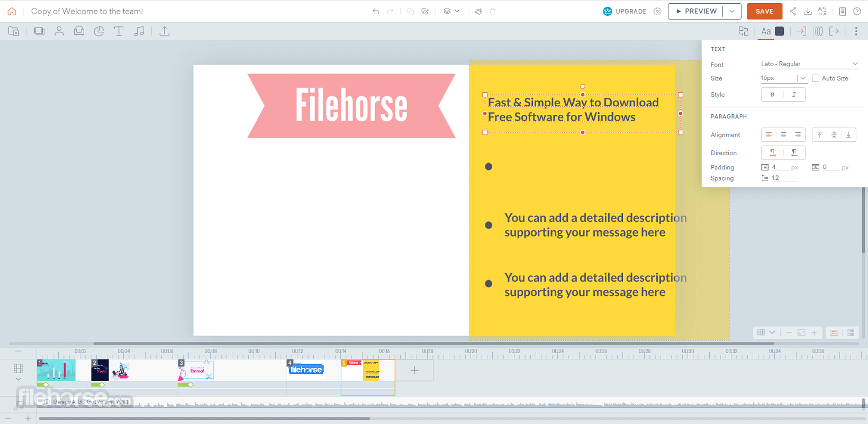Paste the copied object
The height and width of the screenshot is (424, 868).
pos(425,11)
